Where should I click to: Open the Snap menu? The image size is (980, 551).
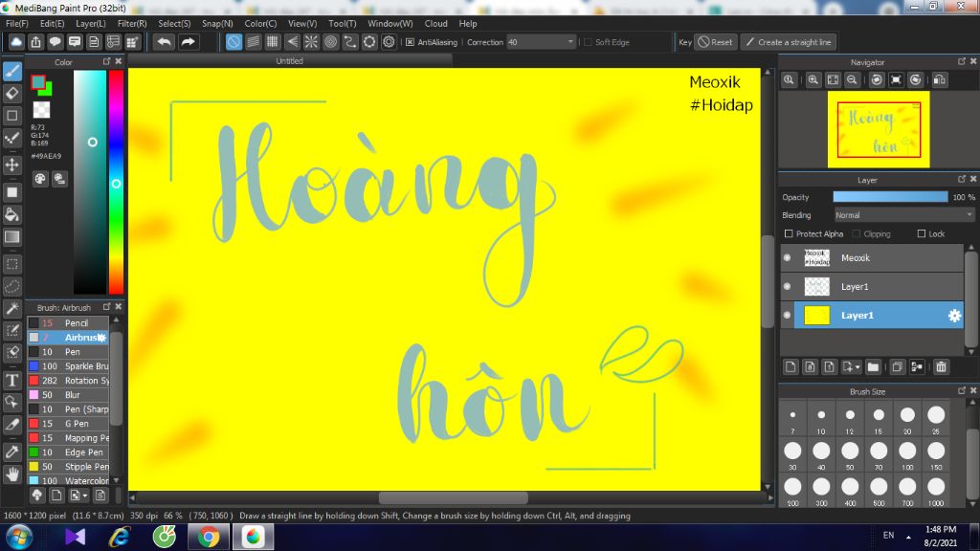pyautogui.click(x=217, y=24)
